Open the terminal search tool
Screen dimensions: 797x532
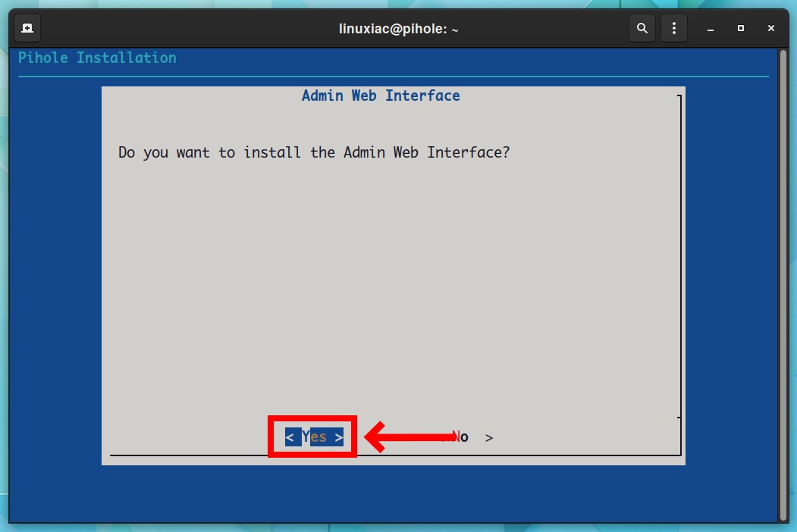pyautogui.click(x=642, y=28)
